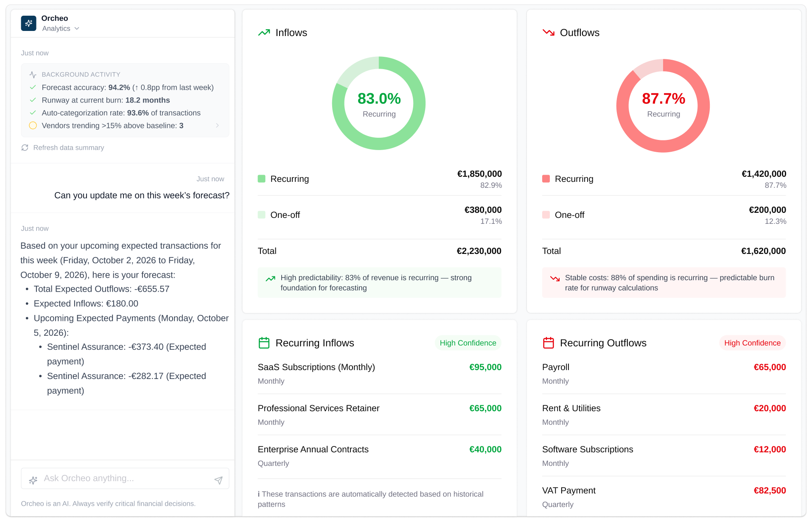Click the light pink One-off outflows swatch

point(546,215)
